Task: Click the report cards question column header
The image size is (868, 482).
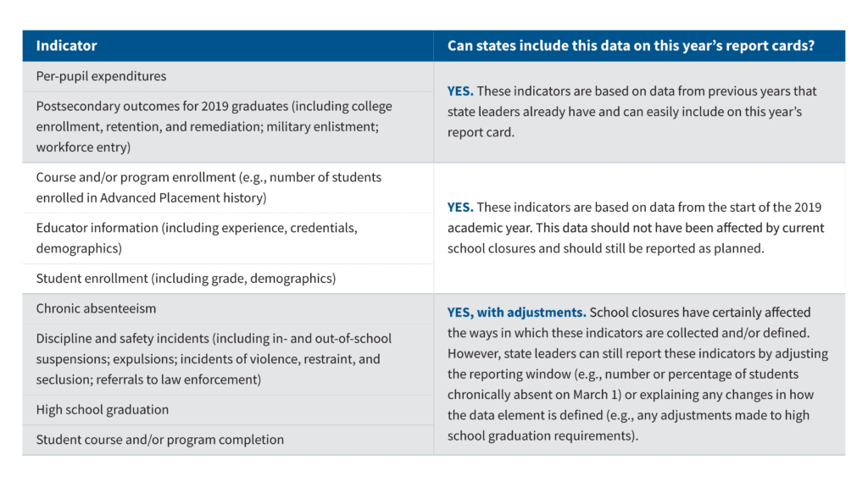Action: tap(631, 46)
